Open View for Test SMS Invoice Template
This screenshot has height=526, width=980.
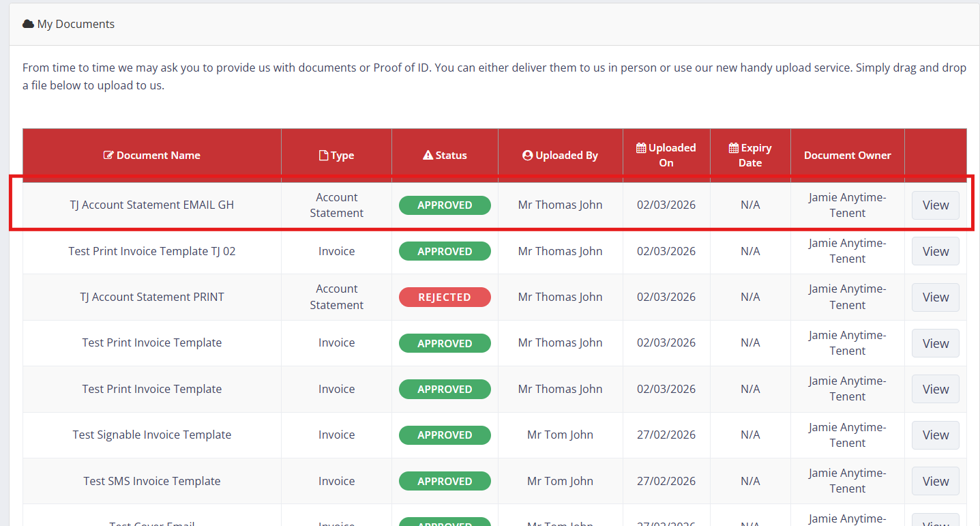(935, 481)
